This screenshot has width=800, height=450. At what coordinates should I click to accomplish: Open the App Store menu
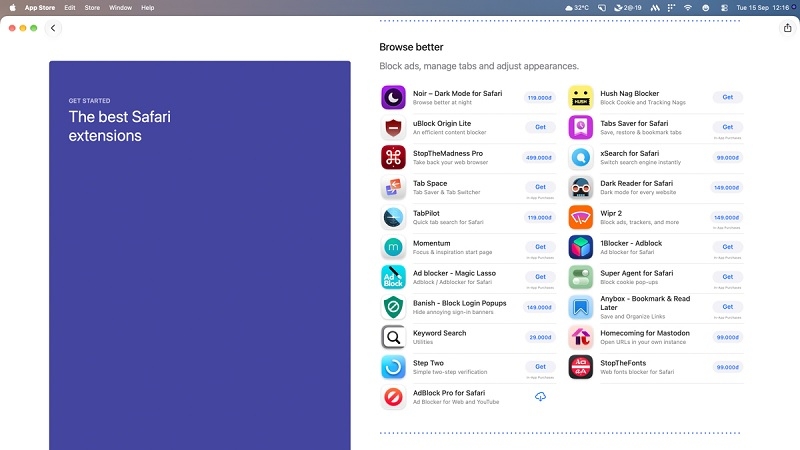click(x=40, y=8)
